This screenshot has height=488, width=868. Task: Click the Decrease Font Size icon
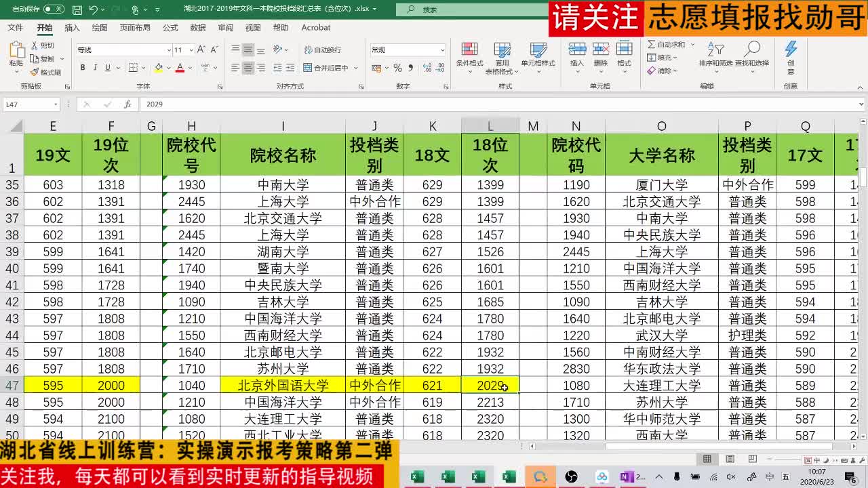[x=214, y=50]
